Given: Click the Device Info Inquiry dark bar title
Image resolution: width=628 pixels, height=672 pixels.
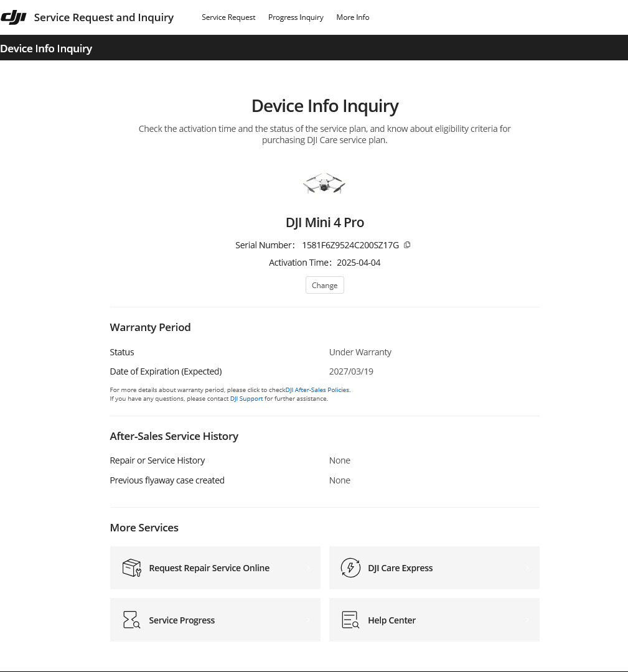Looking at the screenshot, I should coord(46,49).
